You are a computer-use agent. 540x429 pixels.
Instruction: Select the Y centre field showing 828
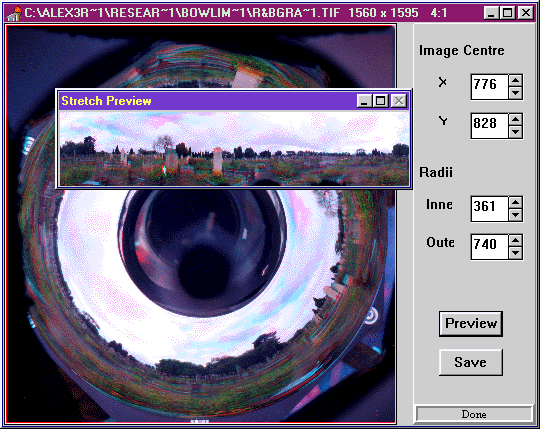pyautogui.click(x=489, y=126)
